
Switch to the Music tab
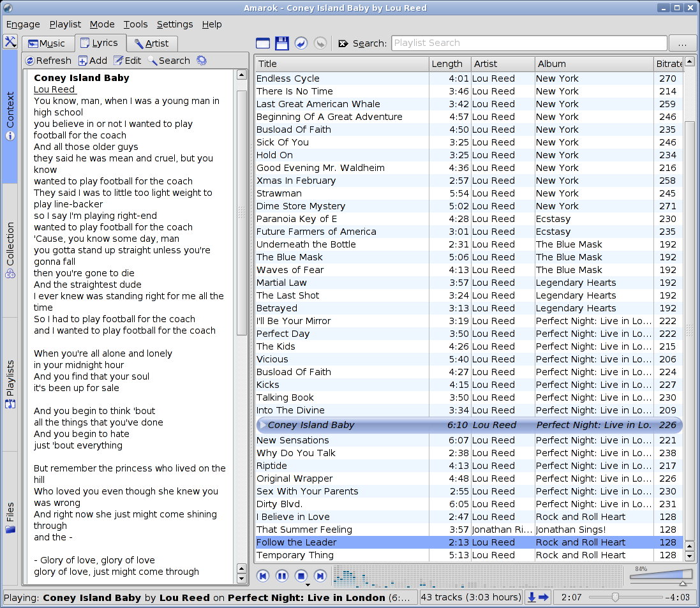[x=47, y=43]
